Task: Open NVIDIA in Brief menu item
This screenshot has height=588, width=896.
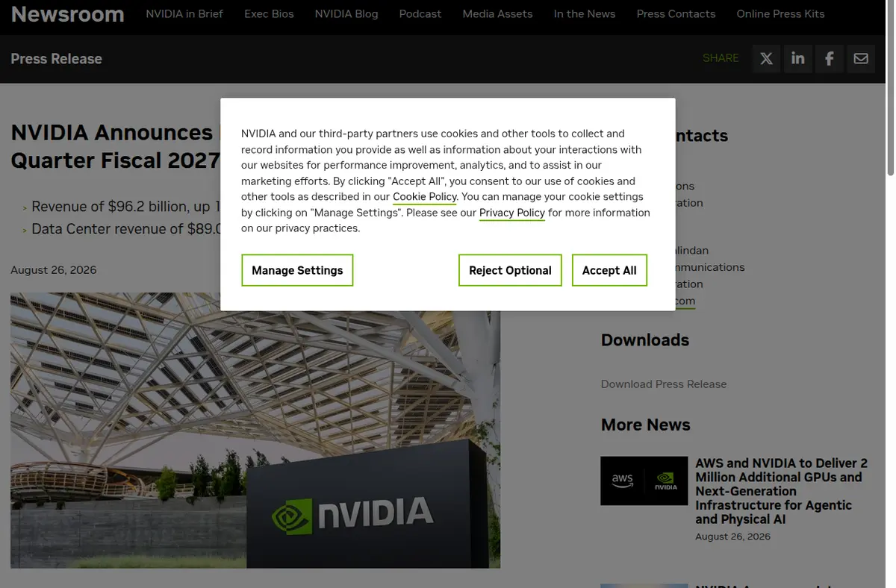Action: click(184, 13)
